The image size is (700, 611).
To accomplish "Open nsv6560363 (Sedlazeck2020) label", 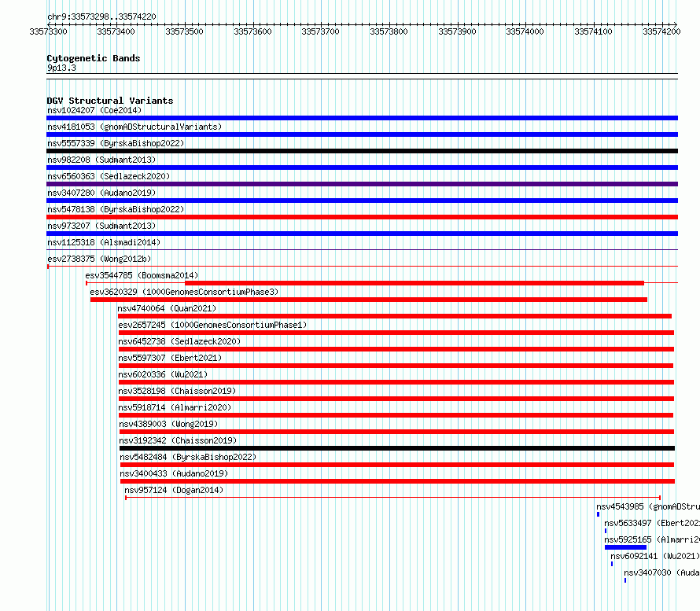I will (x=109, y=176).
